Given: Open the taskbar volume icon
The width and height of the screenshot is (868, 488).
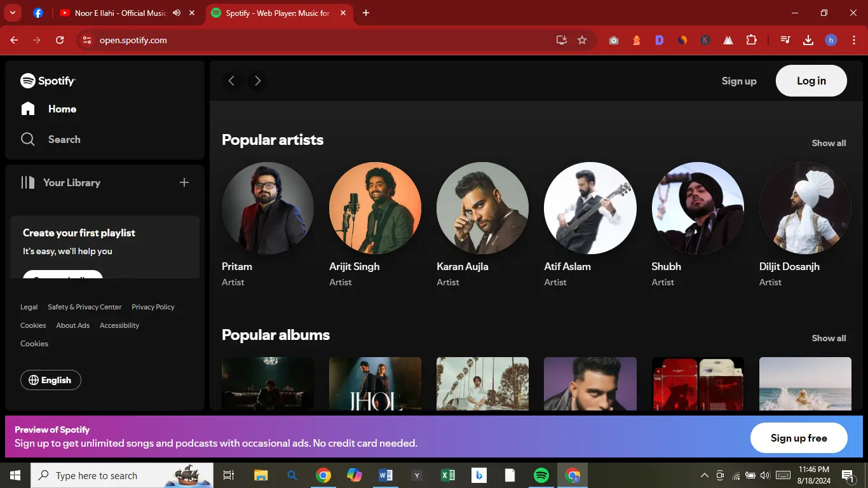Looking at the screenshot, I should pyautogui.click(x=764, y=475).
